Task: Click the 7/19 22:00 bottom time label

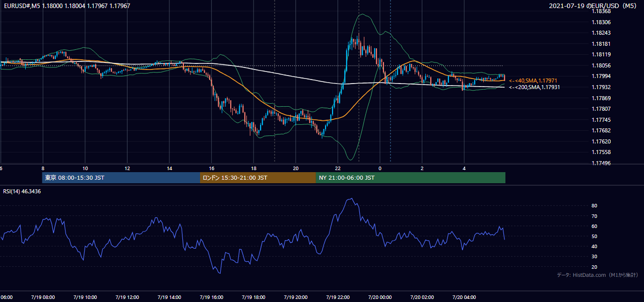Action: pos(337,297)
